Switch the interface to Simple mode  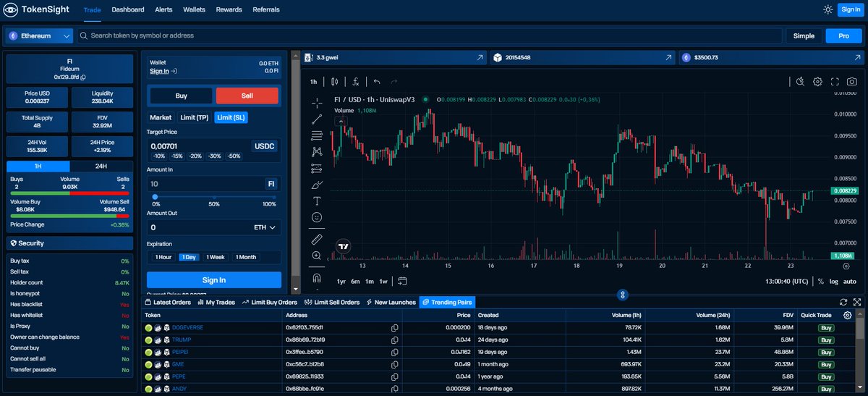coord(804,35)
